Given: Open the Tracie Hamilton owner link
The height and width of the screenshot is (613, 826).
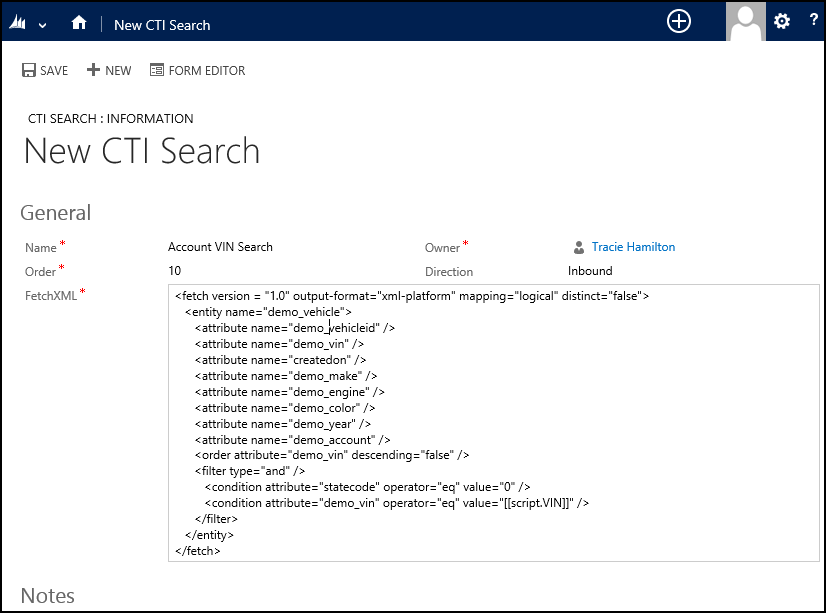Looking at the screenshot, I should point(633,247).
